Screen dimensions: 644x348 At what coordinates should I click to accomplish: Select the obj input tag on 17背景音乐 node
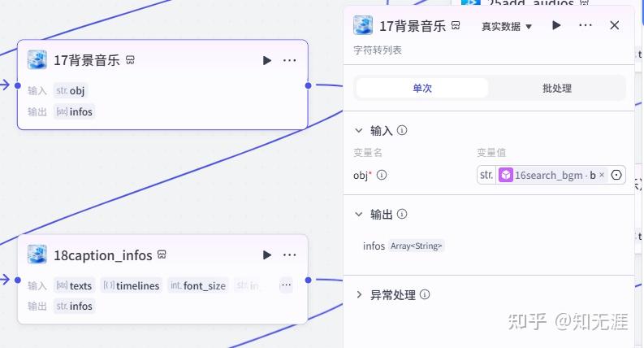pyautogui.click(x=71, y=90)
